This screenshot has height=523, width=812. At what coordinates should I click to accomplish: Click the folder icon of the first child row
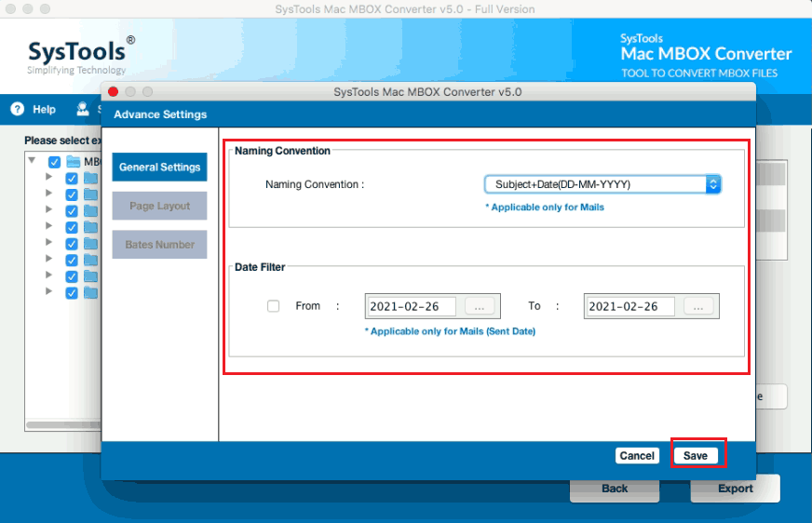pyautogui.click(x=90, y=179)
